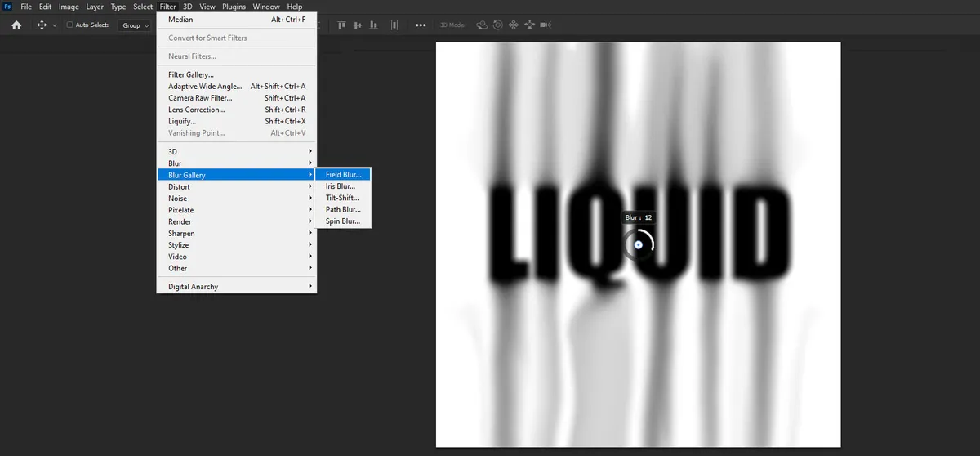The width and height of the screenshot is (980, 456).
Task: Select Field Blur from submenu
Action: 343,175
